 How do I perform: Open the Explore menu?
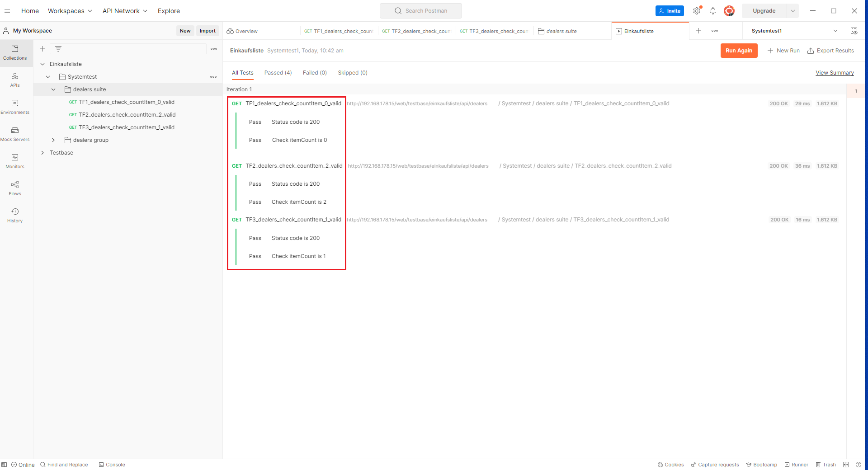pos(169,11)
